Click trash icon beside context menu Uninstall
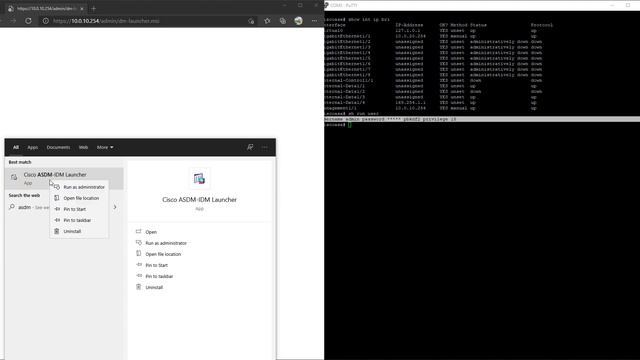The width and height of the screenshot is (640, 360). pyautogui.click(x=57, y=231)
